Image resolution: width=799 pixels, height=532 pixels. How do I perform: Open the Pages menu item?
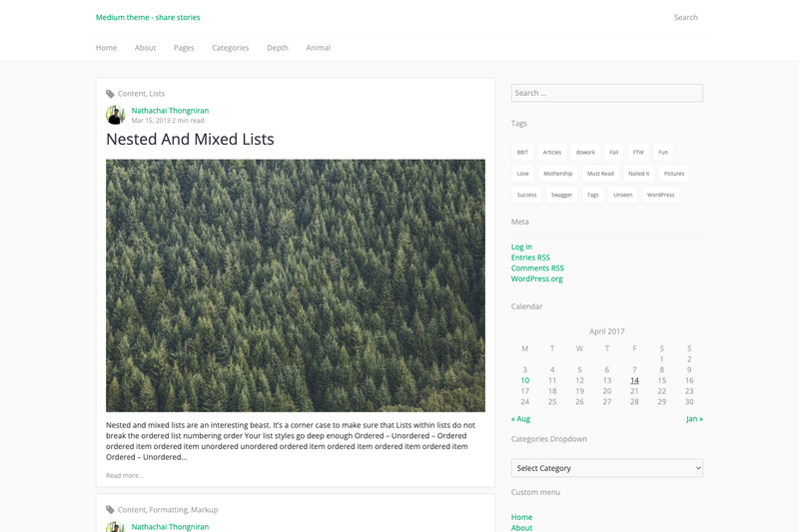184,48
